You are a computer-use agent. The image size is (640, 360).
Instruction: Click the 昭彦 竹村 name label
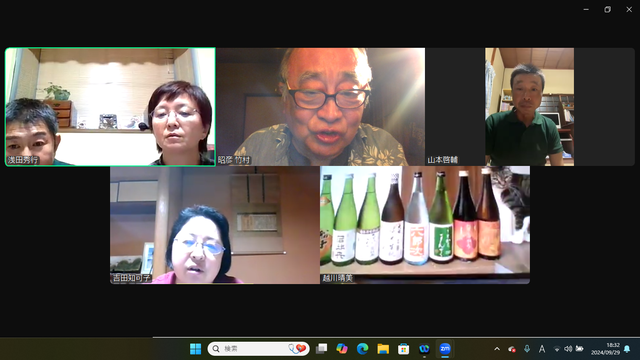[233, 160]
